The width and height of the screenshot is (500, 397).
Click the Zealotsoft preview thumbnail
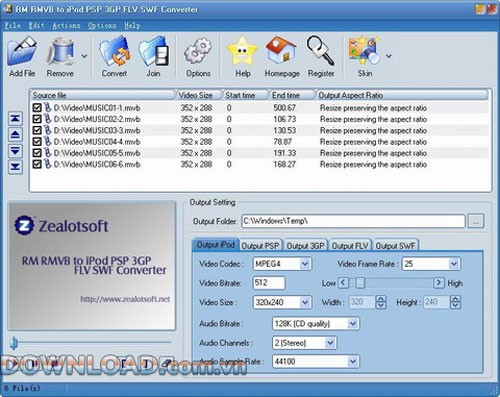[92, 266]
